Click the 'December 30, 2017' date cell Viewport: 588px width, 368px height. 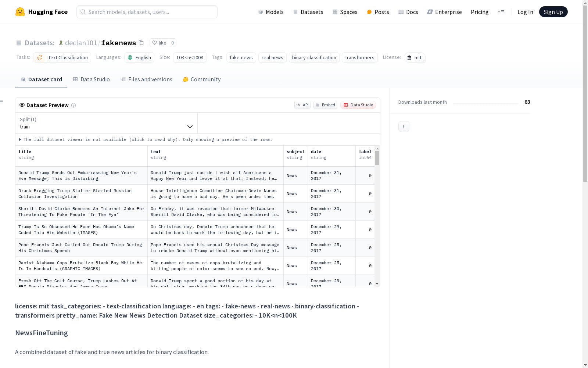pyautogui.click(x=331, y=212)
